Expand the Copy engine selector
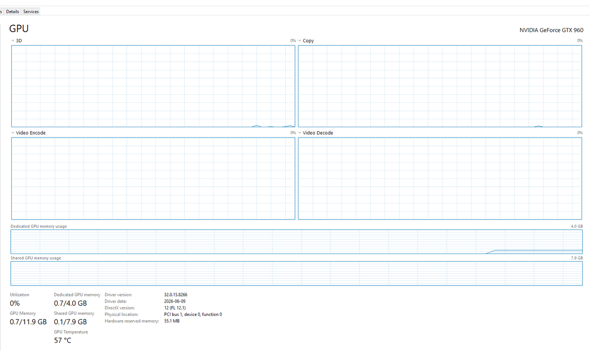 pos(300,40)
